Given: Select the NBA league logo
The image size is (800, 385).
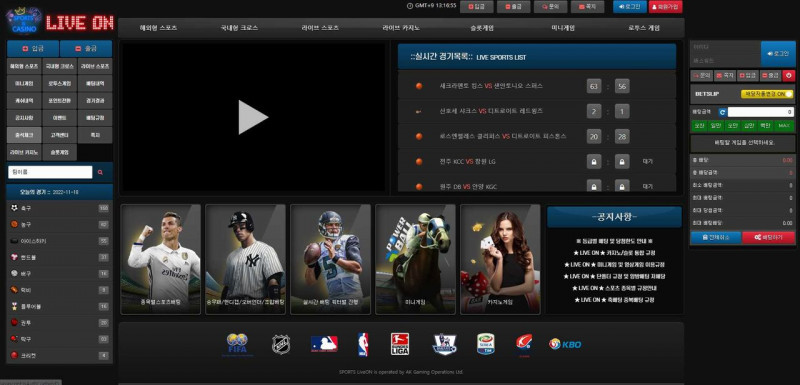Looking at the screenshot, I should click(363, 344).
